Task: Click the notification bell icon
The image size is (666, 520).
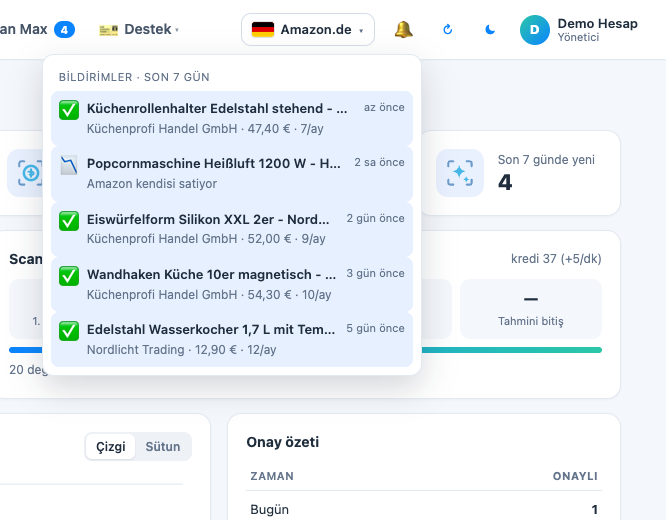Action: pos(404,30)
